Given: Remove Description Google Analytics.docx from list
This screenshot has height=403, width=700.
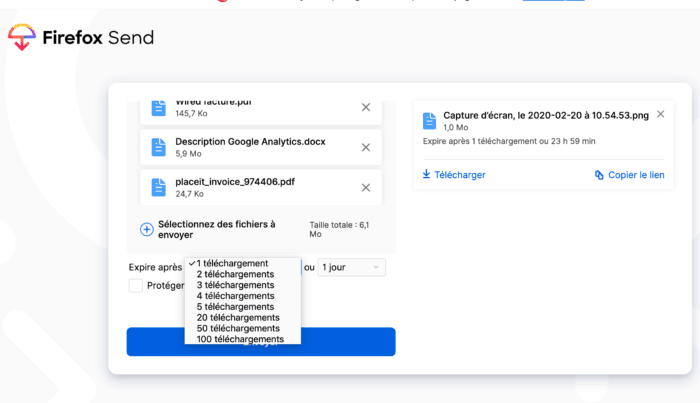Looking at the screenshot, I should (366, 147).
